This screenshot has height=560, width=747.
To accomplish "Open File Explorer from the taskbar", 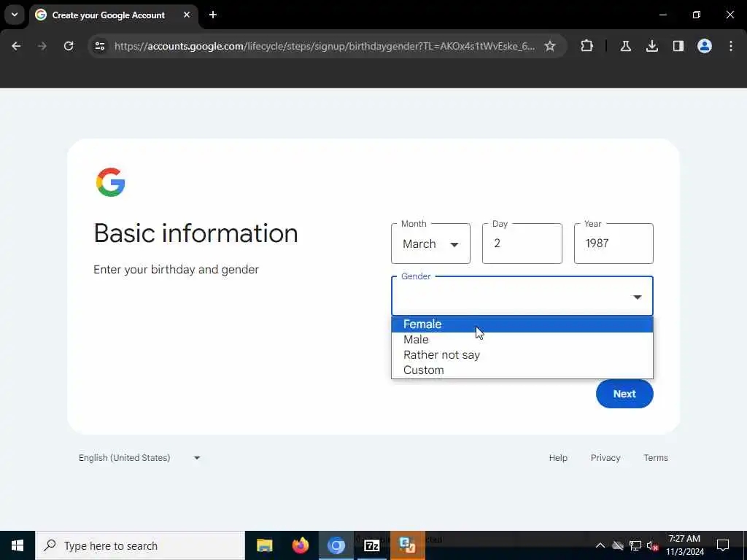I will coord(264,545).
